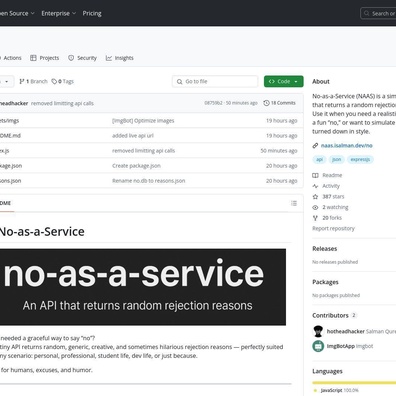This screenshot has height=396, width=396.
Task: Open the reasons.json file
Action: click(10, 181)
